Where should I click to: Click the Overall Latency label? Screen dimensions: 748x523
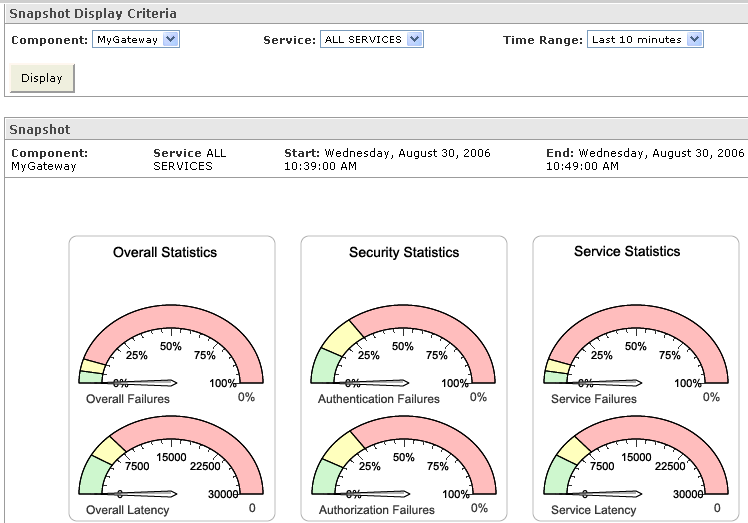tap(127, 510)
